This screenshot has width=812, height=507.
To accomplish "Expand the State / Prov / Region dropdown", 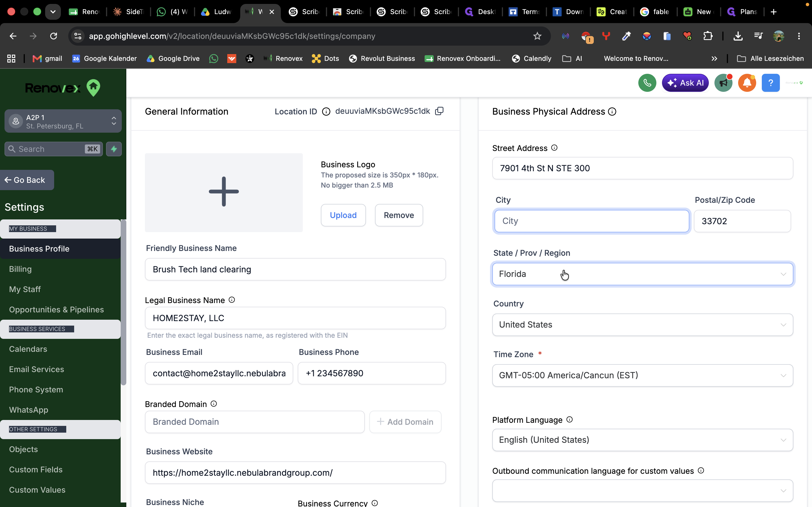I will [x=643, y=274].
